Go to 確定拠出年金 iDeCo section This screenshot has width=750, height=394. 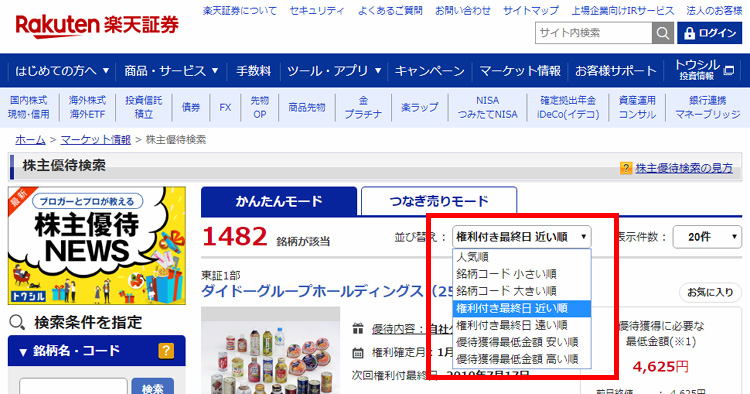(568, 107)
